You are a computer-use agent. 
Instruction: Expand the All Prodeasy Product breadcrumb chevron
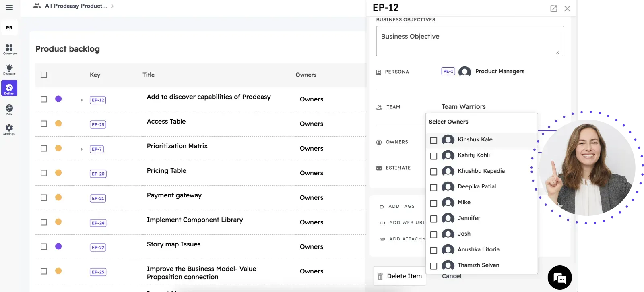click(x=113, y=6)
